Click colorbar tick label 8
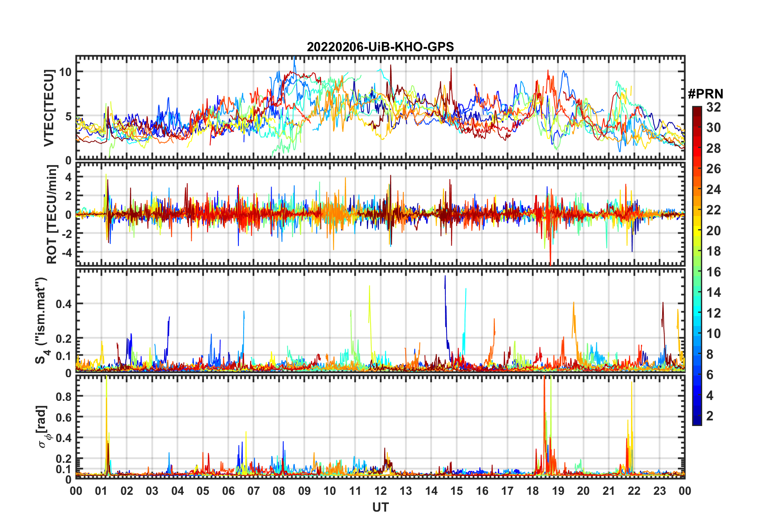The width and height of the screenshot is (761, 532). click(710, 354)
